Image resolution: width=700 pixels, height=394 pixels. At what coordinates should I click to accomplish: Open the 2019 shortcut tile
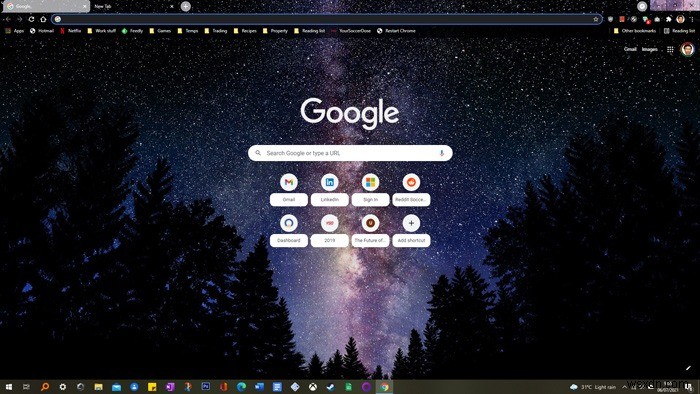[x=329, y=230]
